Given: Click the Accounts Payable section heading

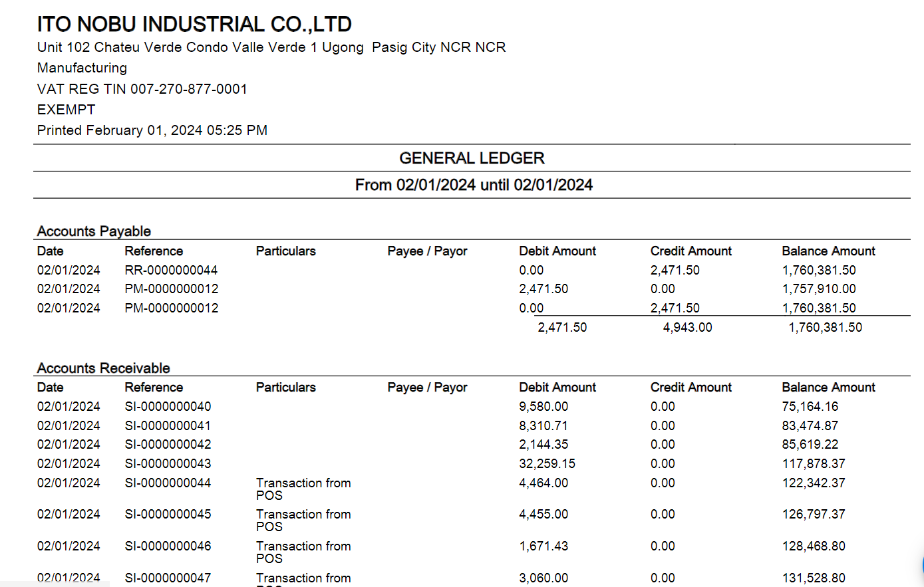Looking at the screenshot, I should 94,231.
